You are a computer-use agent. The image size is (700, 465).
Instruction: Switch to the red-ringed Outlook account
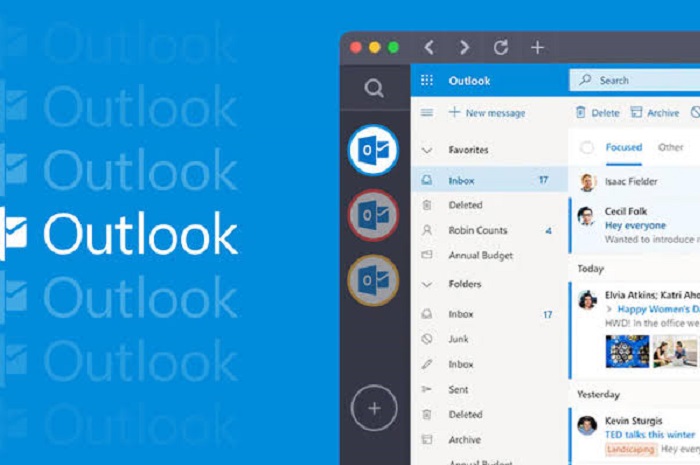(373, 215)
